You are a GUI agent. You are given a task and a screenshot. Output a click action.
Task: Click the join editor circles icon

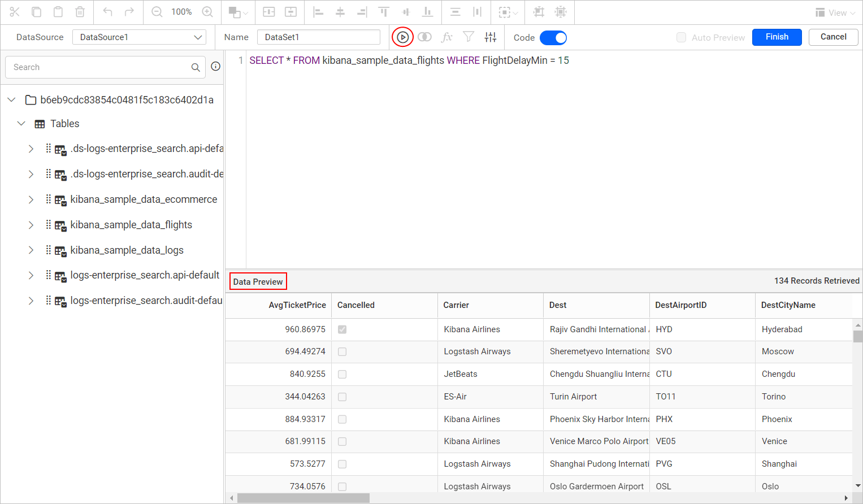click(424, 37)
